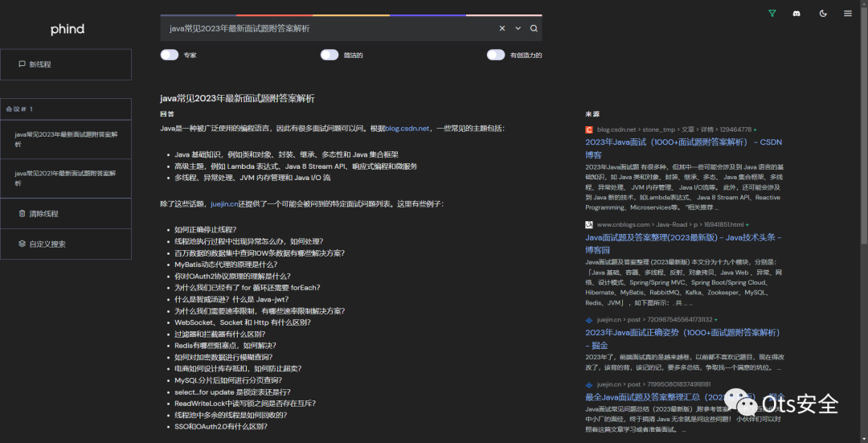The width and height of the screenshot is (868, 443).
Task: Open the blog.csdn.net inline link
Action: [x=407, y=129]
